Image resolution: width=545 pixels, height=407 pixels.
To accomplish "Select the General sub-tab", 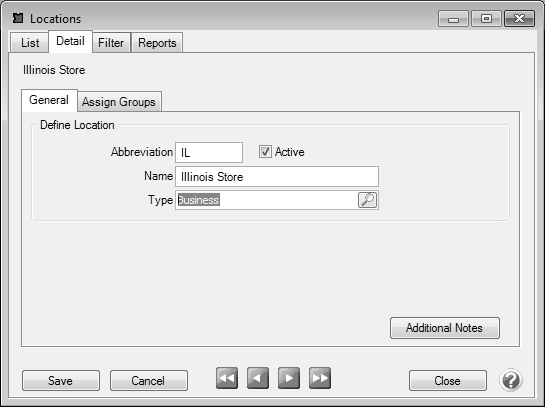I will (49, 100).
